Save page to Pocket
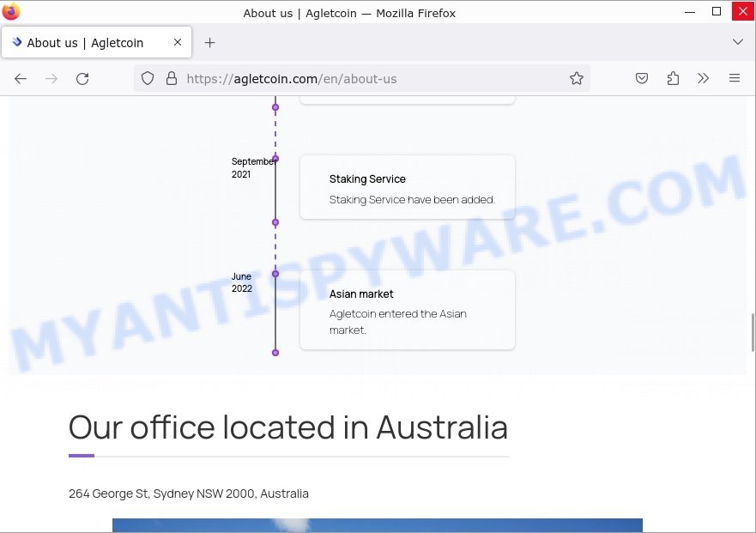 tap(641, 78)
